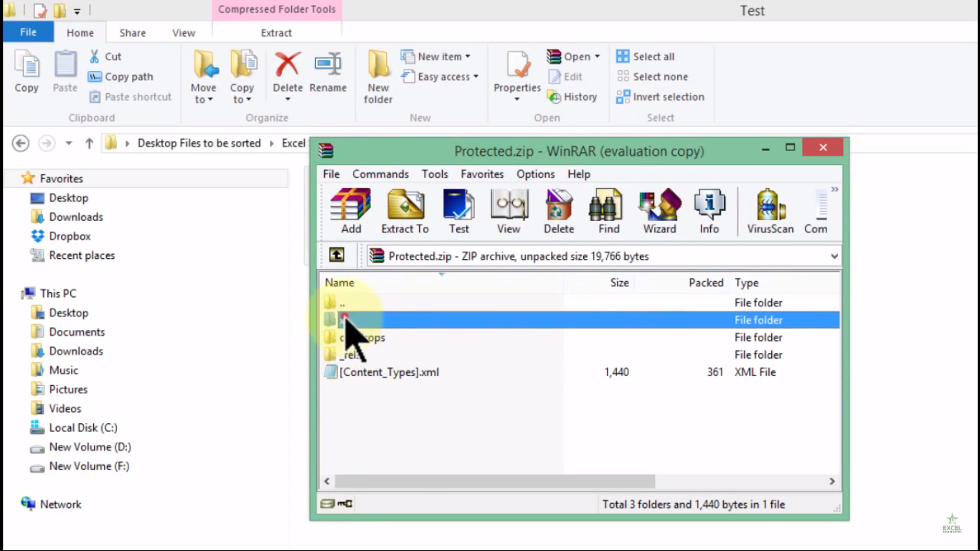Open the Options menu in WinRAR
This screenshot has width=980, height=551.
[536, 174]
